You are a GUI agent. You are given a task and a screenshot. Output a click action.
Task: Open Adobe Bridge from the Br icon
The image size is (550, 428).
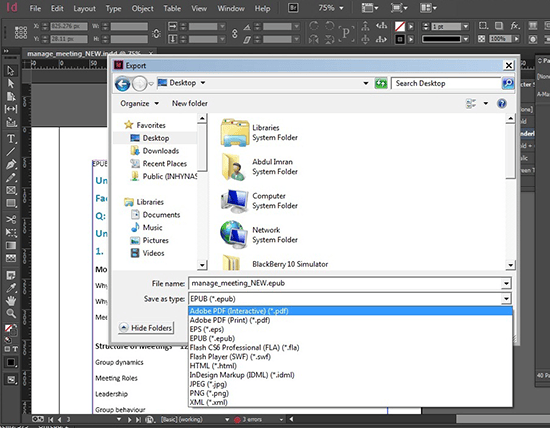coord(293,8)
